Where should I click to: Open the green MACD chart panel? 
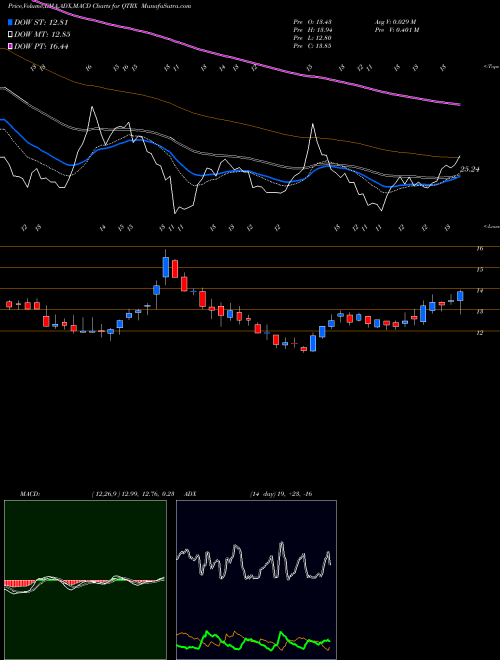click(x=85, y=580)
